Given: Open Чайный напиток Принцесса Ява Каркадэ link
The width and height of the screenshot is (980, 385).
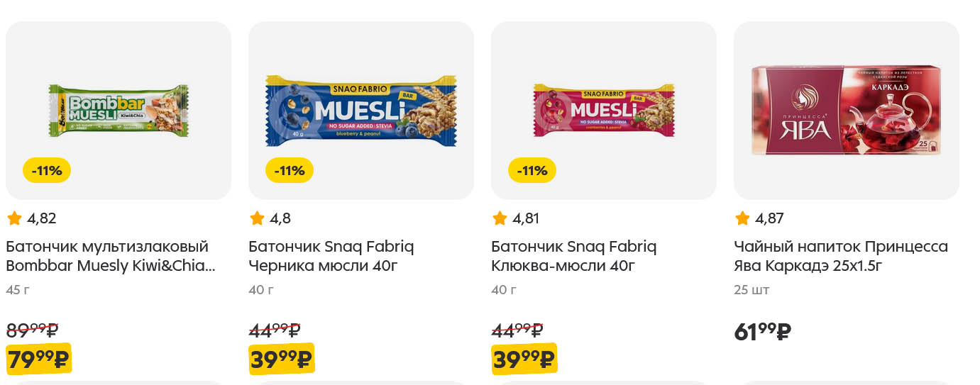Looking at the screenshot, I should (840, 256).
